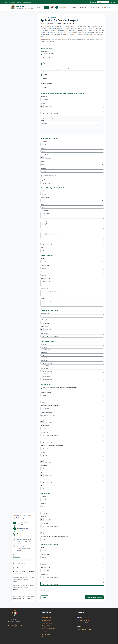Click the green search magnifier button

[46, 8]
